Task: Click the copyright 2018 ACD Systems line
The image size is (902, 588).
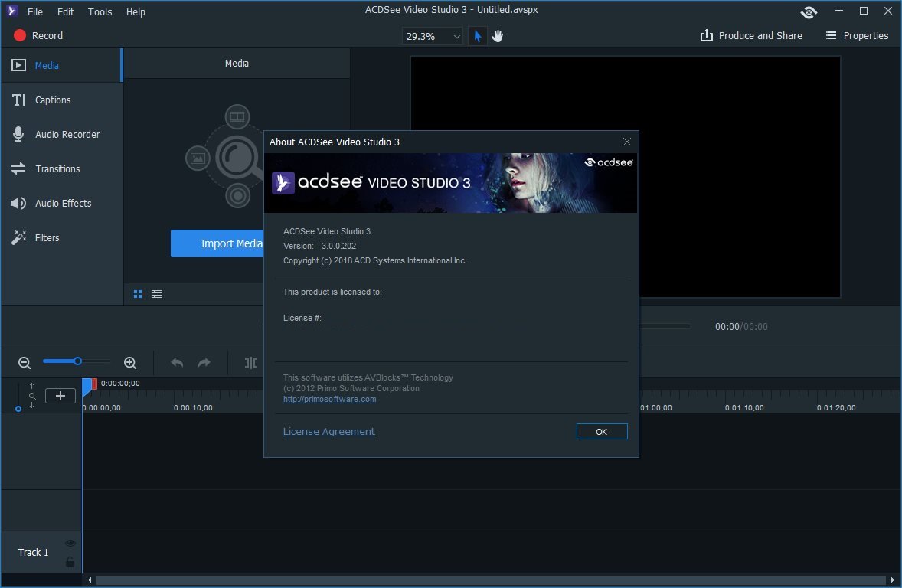Action: tap(375, 260)
